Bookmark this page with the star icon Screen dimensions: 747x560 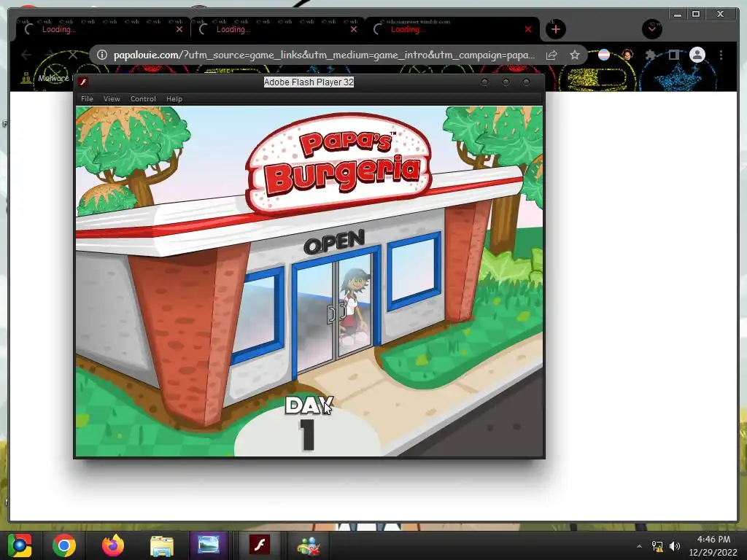(x=575, y=55)
